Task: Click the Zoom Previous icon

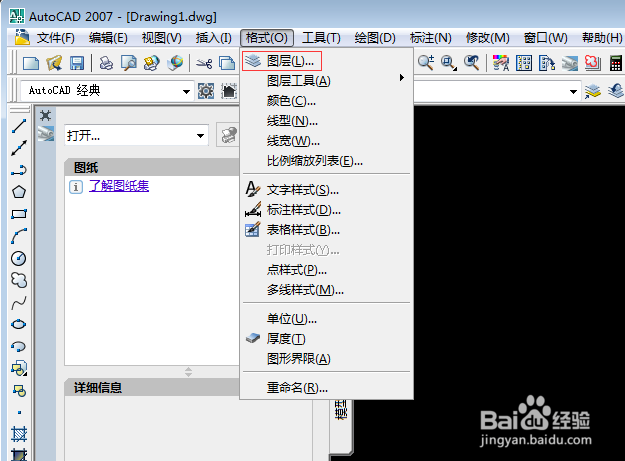Action: [x=472, y=63]
